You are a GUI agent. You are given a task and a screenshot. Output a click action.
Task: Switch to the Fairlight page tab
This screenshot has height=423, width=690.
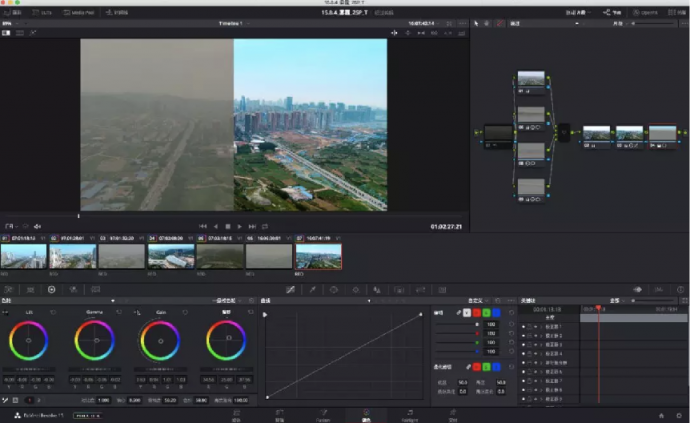coord(410,416)
